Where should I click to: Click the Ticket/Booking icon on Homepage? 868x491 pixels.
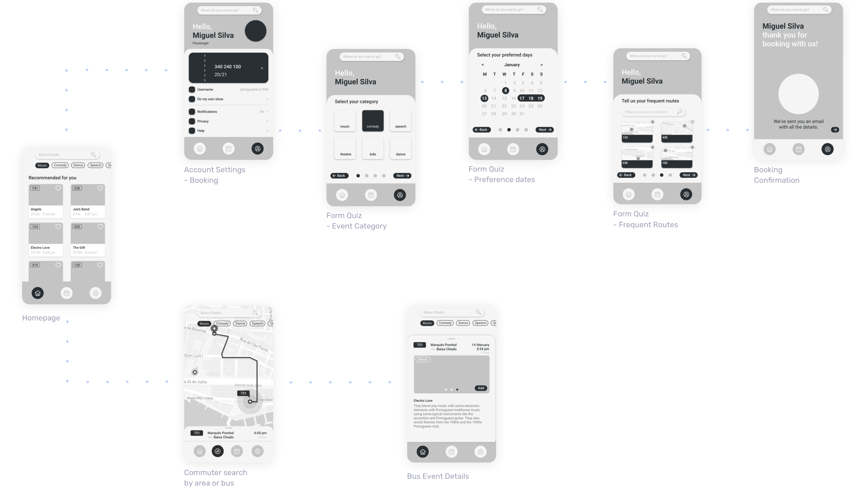click(x=67, y=293)
